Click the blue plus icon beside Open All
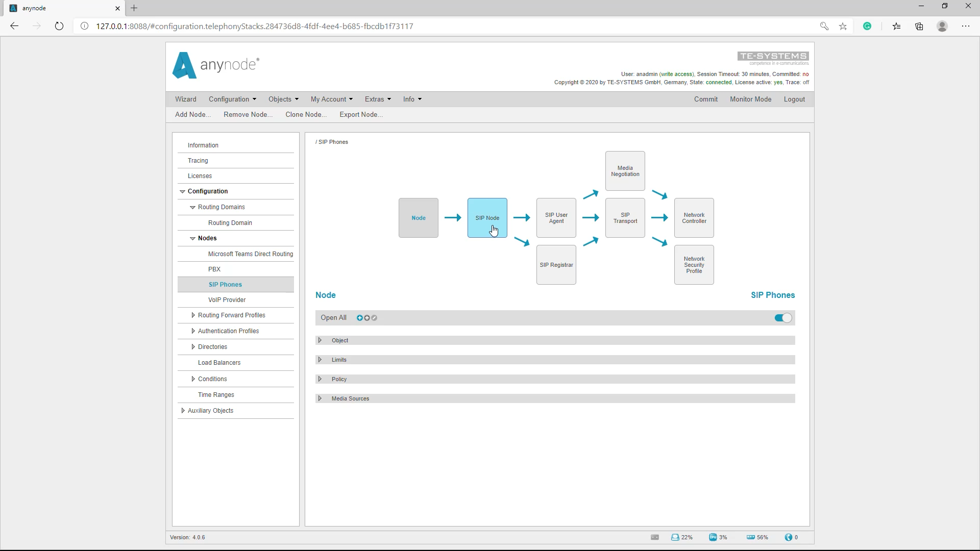The width and height of the screenshot is (980, 551). (x=359, y=318)
